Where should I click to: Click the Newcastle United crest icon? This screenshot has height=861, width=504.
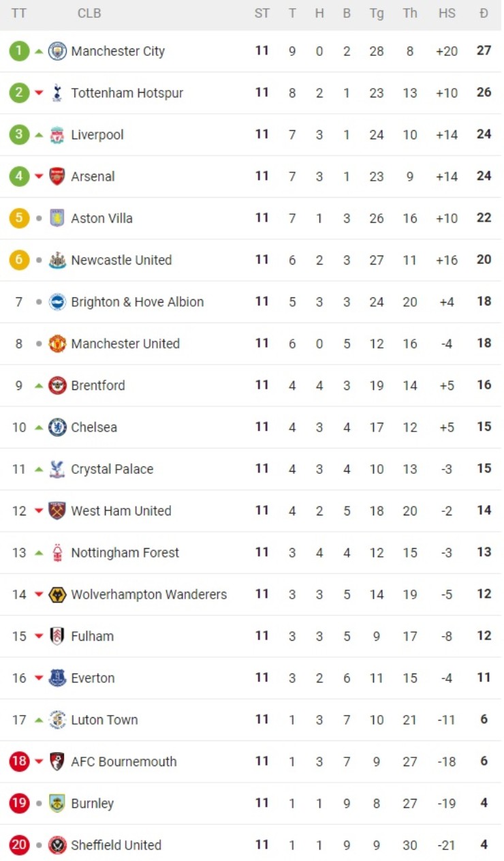tap(57, 260)
